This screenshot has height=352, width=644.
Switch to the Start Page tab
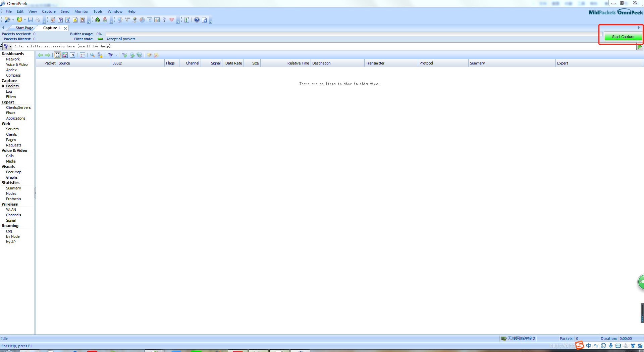(24, 28)
